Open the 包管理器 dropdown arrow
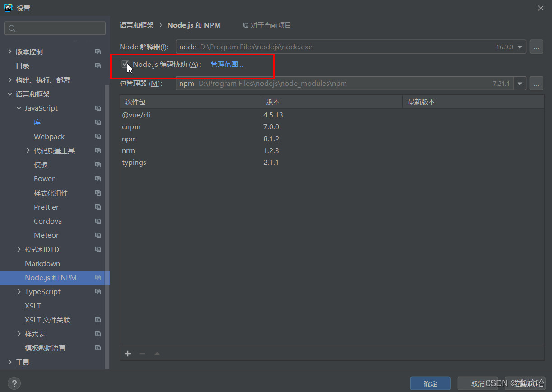 (520, 84)
